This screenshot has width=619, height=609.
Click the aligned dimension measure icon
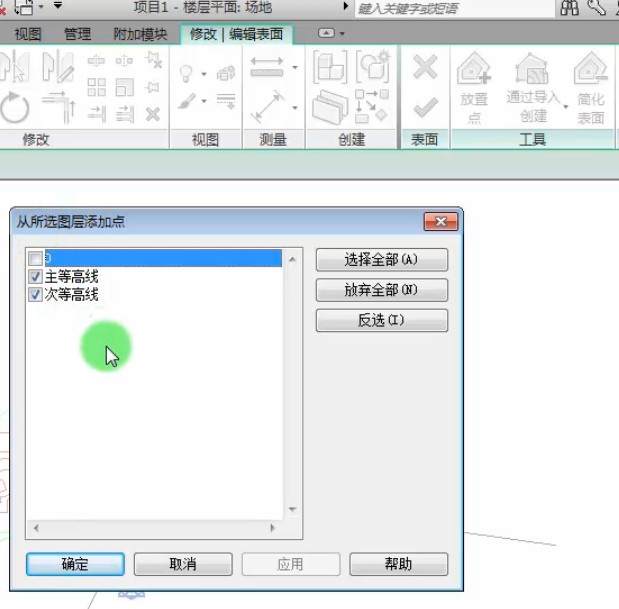pyautogui.click(x=267, y=67)
